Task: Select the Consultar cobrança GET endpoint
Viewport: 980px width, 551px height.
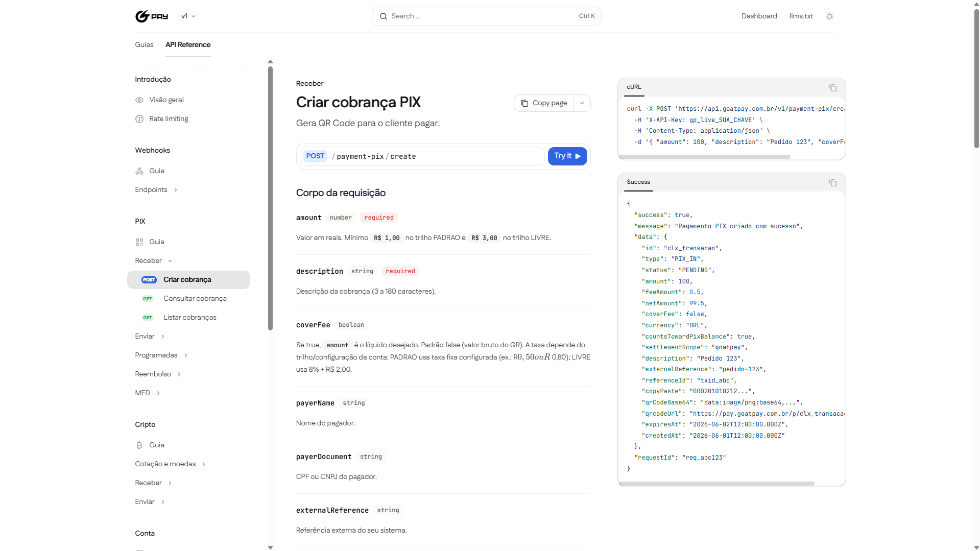Action: (188, 299)
